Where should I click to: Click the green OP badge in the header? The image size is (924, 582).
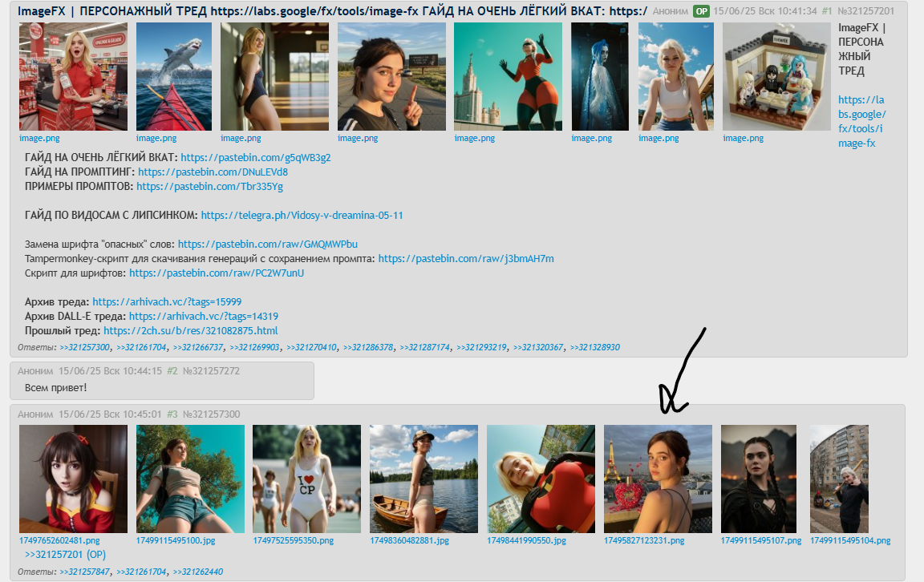[701, 11]
